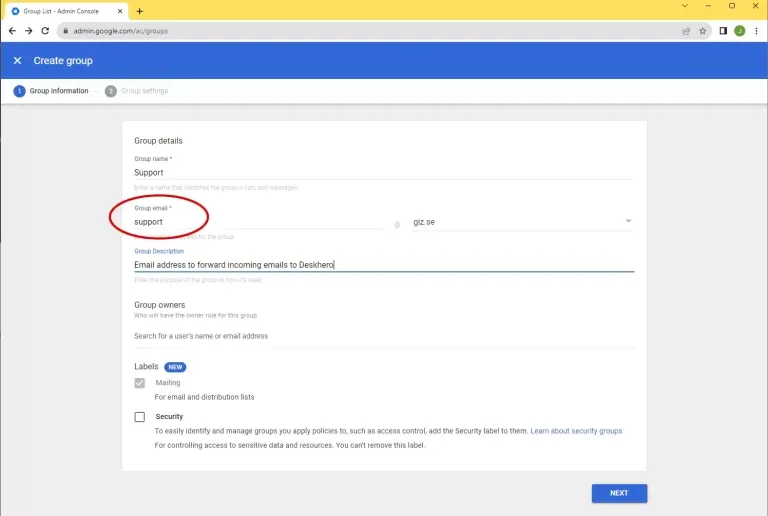Toggle the Mailing label checkbox
The height and width of the screenshot is (516, 768).
140,383
